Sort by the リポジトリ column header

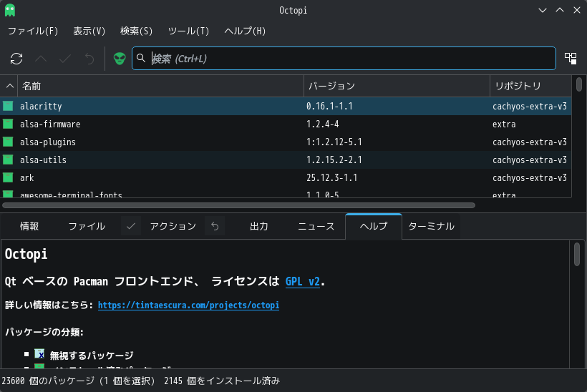(x=531, y=86)
